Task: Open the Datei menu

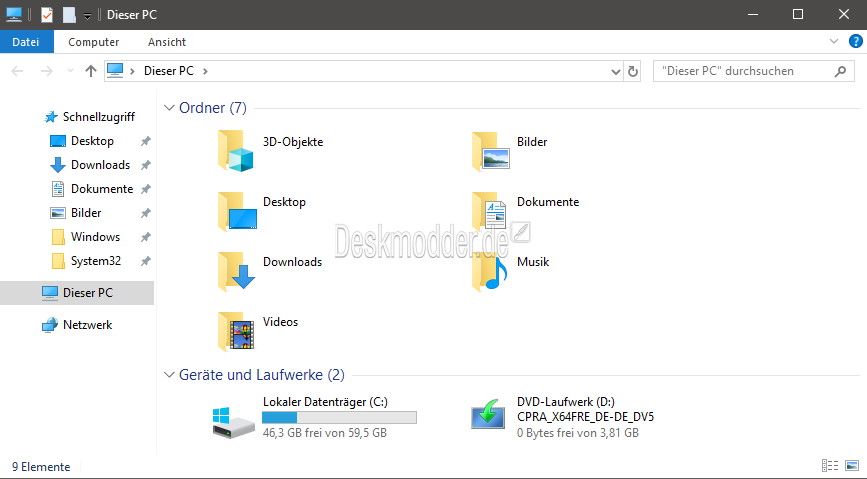Action: (26, 41)
